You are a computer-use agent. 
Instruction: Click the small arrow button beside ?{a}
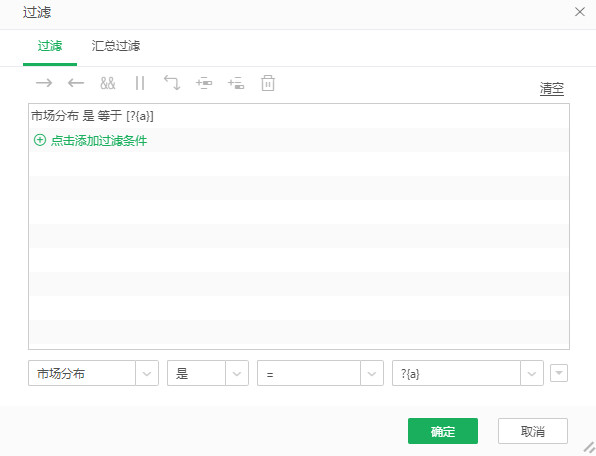click(x=559, y=373)
